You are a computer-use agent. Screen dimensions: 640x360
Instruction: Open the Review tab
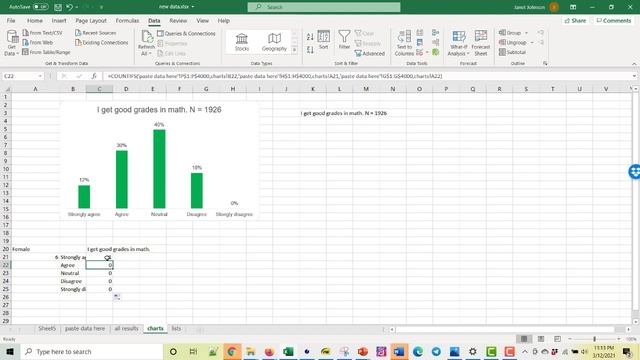pos(178,20)
